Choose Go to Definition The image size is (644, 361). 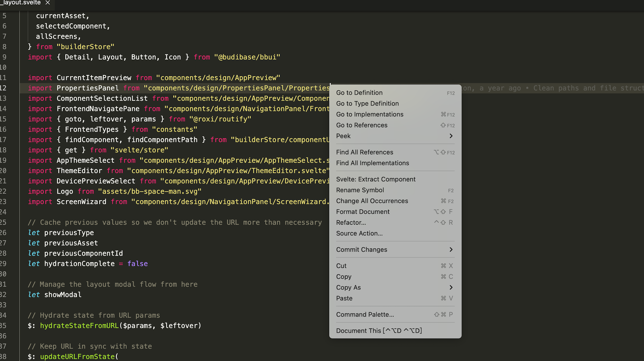click(359, 92)
